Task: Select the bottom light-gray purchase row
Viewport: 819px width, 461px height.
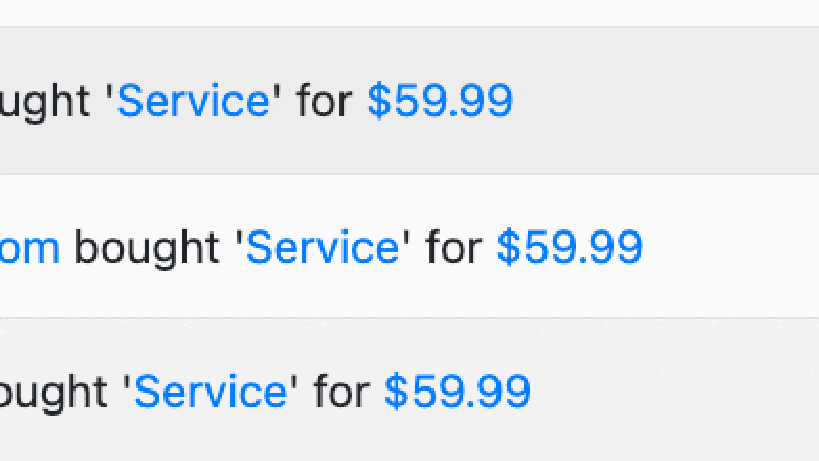Action: point(680,392)
